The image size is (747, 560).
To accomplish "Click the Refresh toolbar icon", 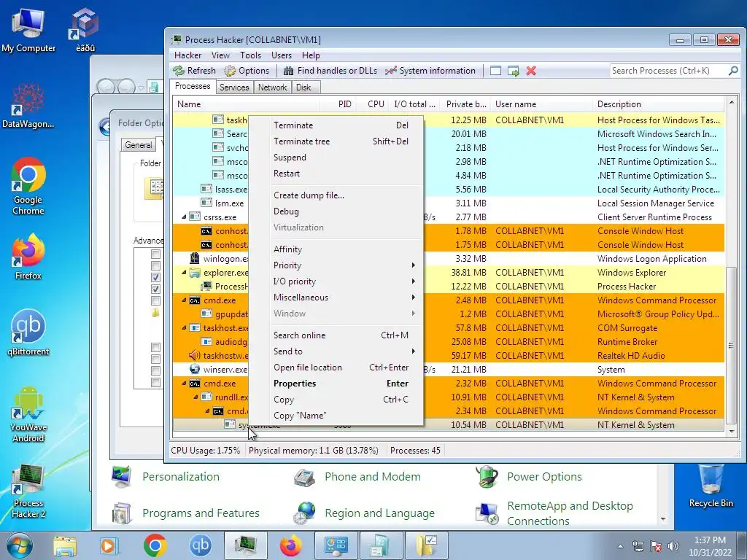I will point(179,71).
